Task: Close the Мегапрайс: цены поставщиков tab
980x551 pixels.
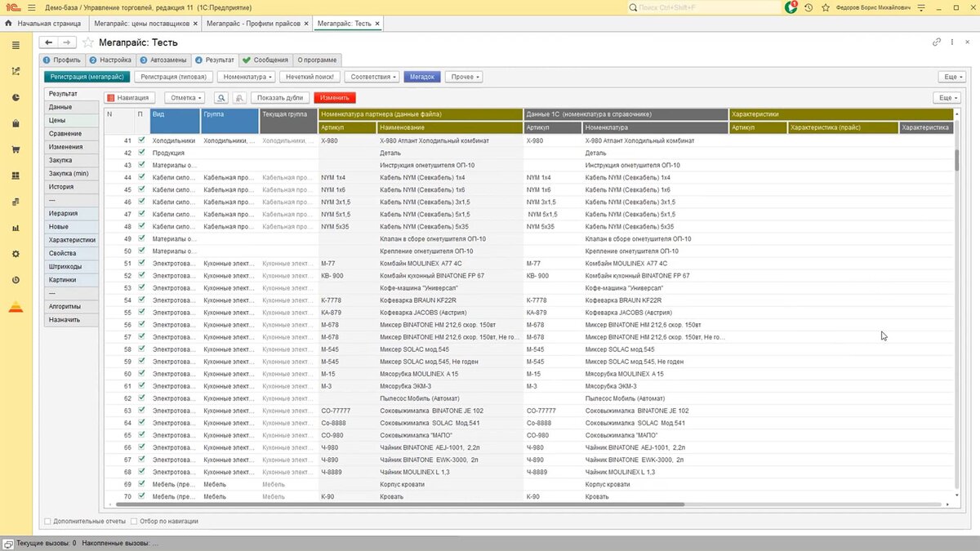Action: click(194, 24)
